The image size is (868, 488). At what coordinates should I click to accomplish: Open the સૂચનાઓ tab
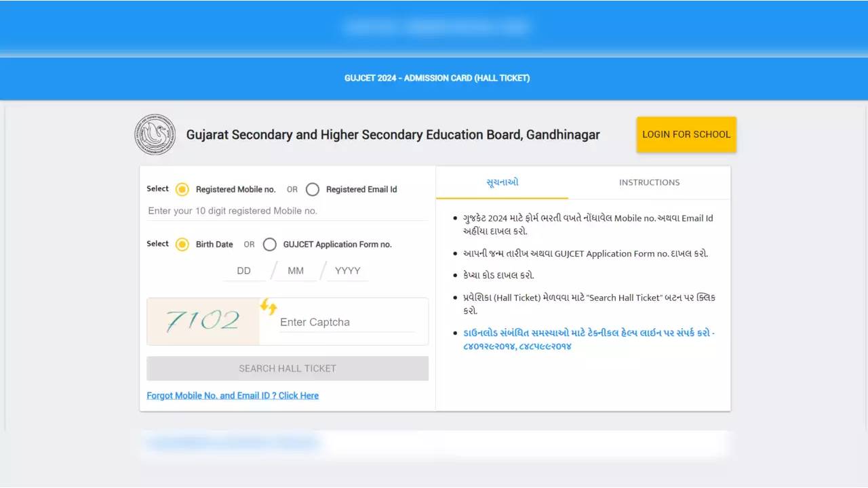pyautogui.click(x=502, y=182)
